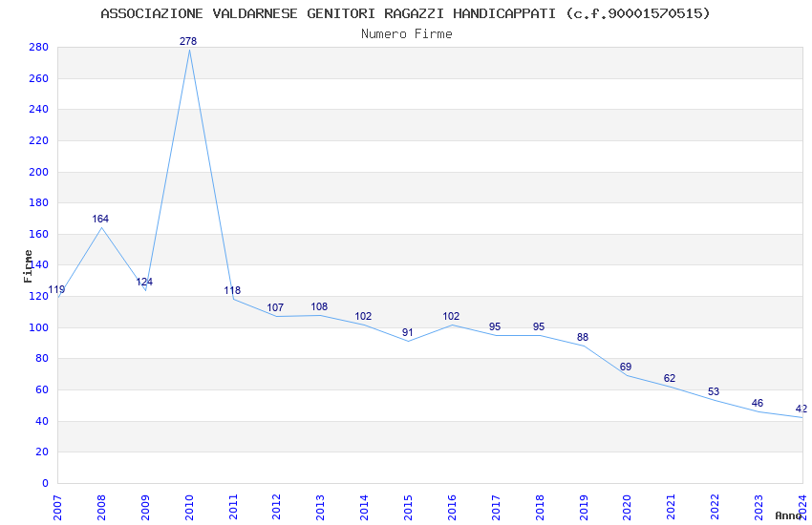Select the 124 data label

click(144, 282)
